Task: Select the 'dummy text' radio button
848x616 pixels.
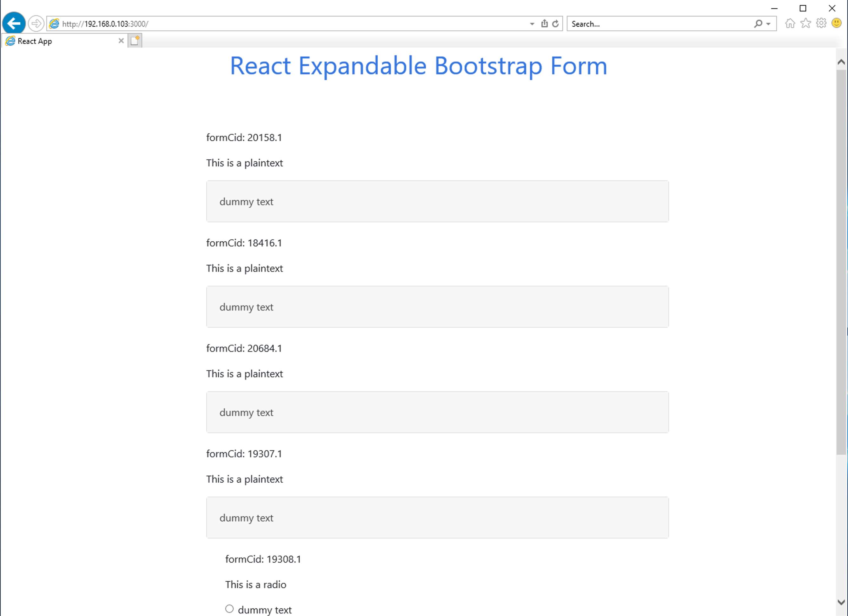Action: tap(229, 609)
